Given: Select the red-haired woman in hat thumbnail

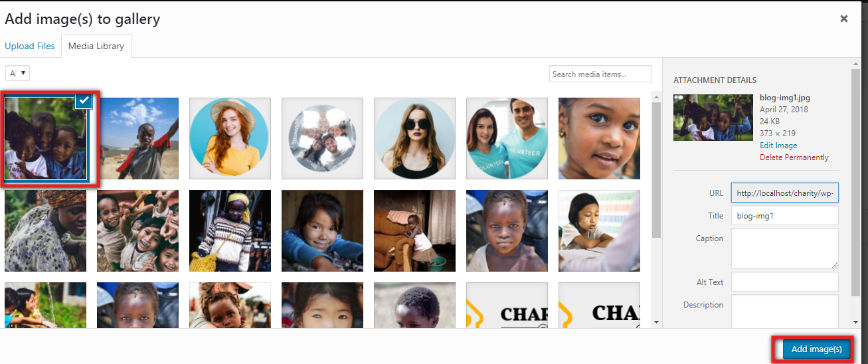Looking at the screenshot, I should click(x=230, y=138).
